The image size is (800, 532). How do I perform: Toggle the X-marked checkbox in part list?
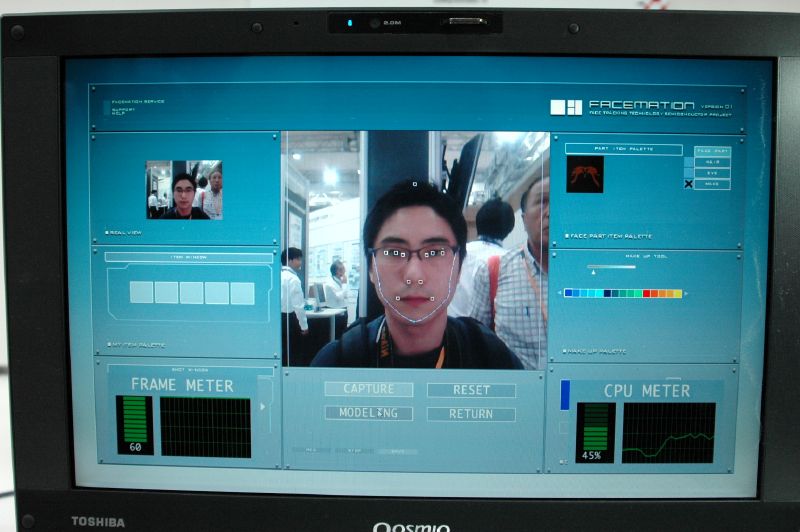(688, 184)
